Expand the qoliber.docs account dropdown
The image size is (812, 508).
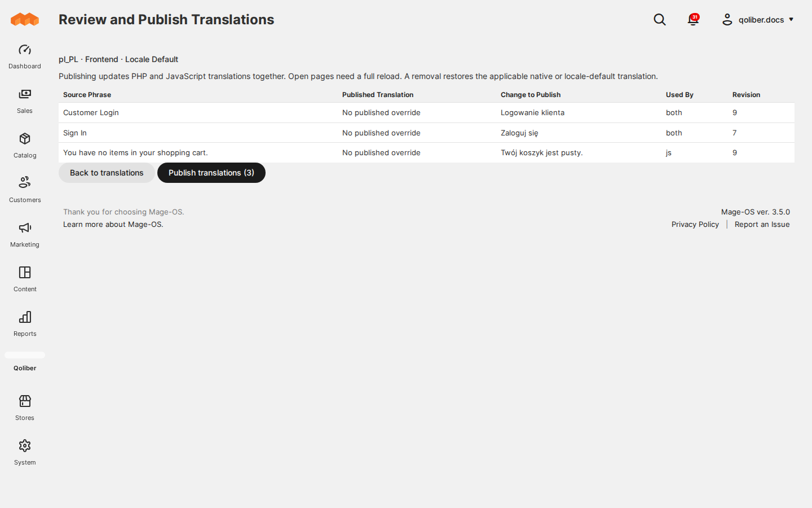coord(758,20)
